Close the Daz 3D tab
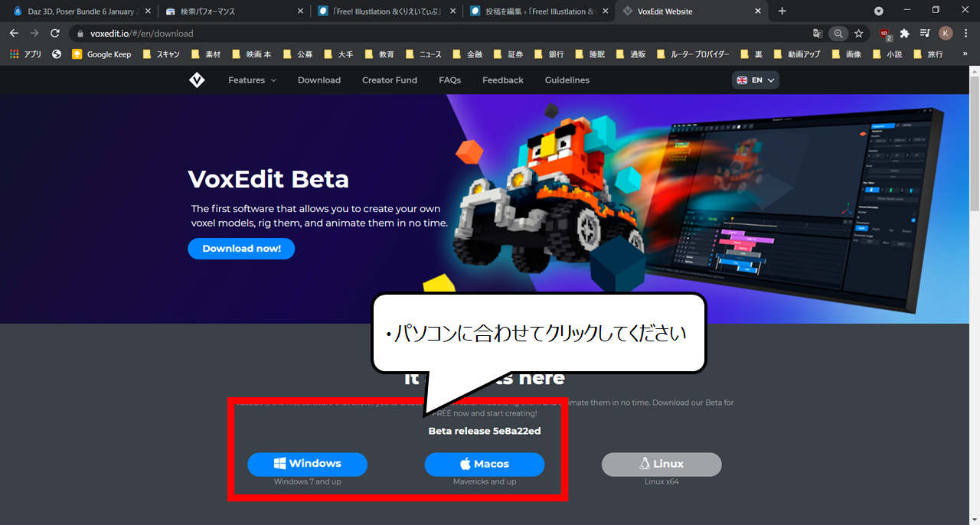This screenshot has width=980, height=525. point(147,11)
